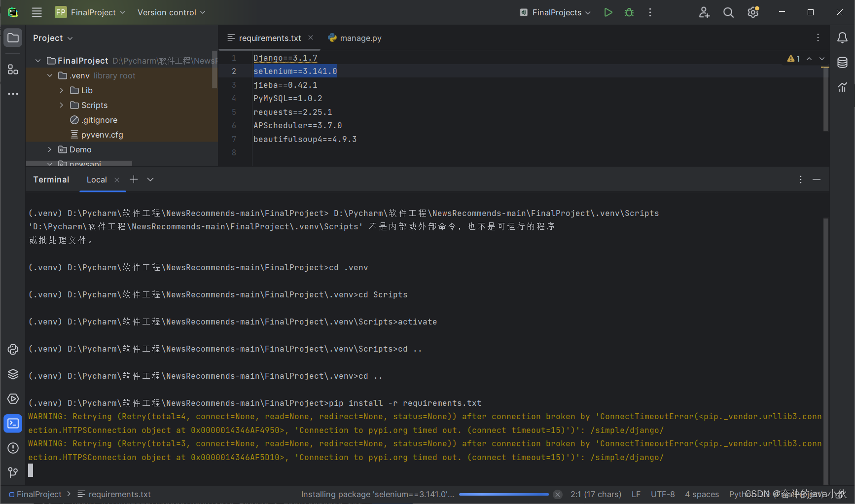Collapse the FinalProject root folder
855x504 pixels.
coord(38,61)
